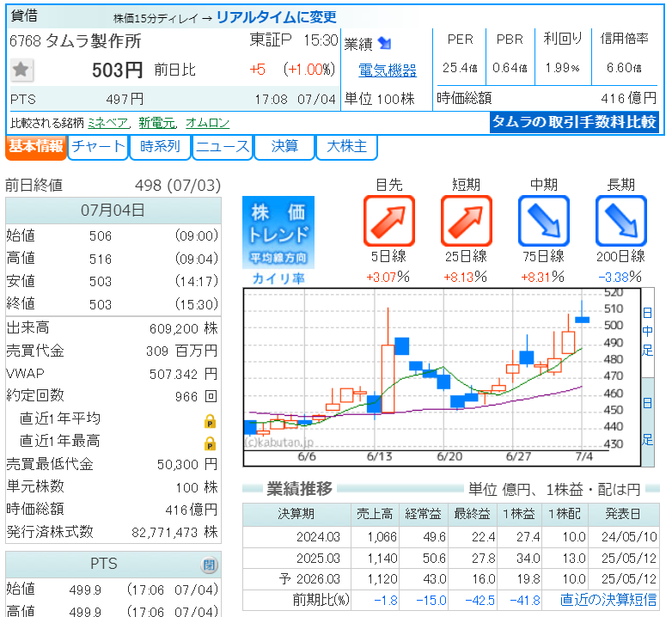The height and width of the screenshot is (617, 672).
Task: Click リアルタイムに変更 link
Action: pos(277,17)
